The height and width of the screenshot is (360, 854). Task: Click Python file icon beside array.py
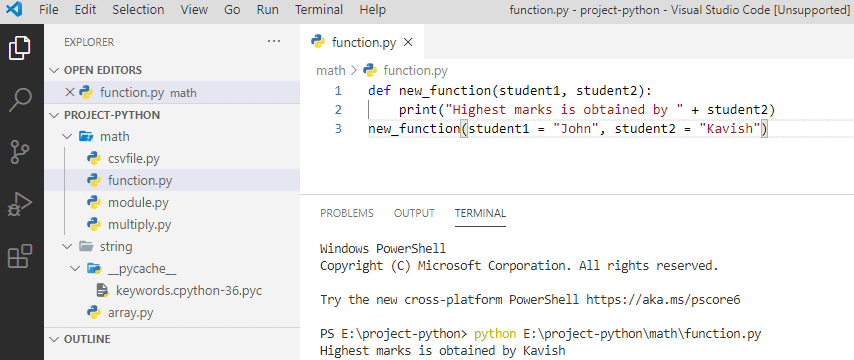(94, 313)
